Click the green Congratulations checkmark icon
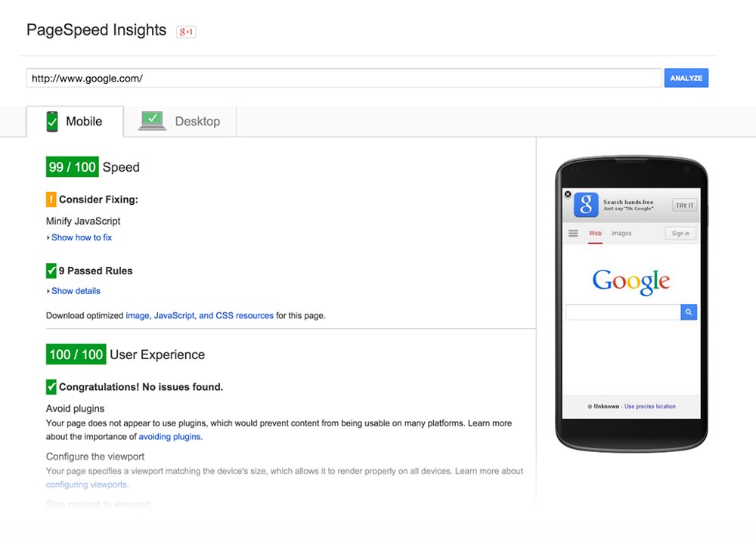This screenshot has height=542, width=756. coord(51,387)
